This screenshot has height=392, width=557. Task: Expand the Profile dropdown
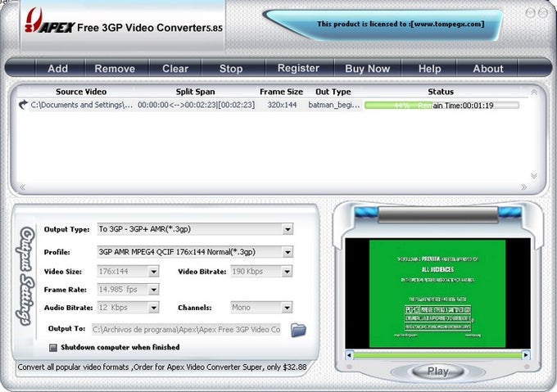[x=288, y=252]
